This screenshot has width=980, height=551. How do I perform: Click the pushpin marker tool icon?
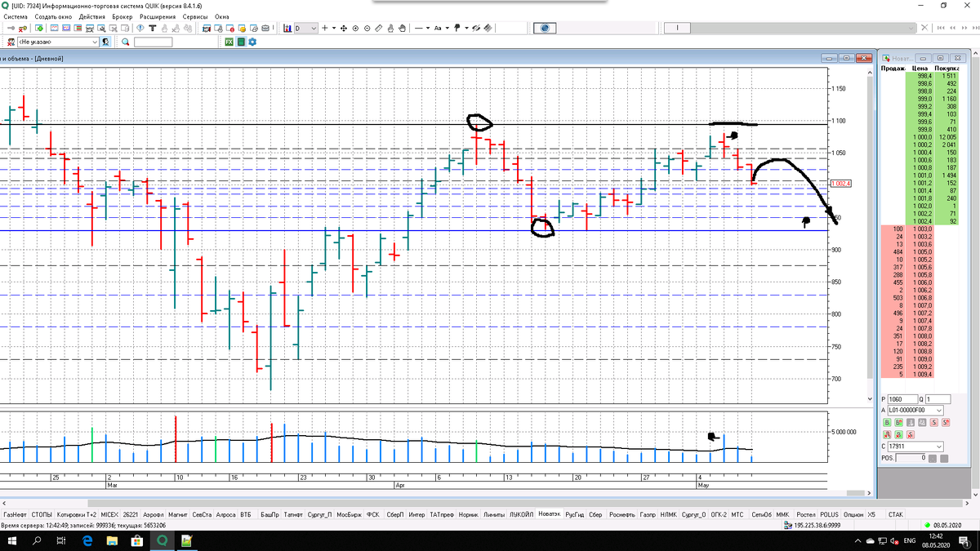(x=457, y=28)
